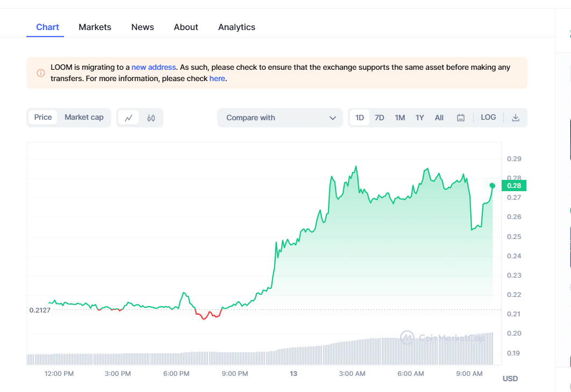Follow the 'here' information link

tap(217, 78)
